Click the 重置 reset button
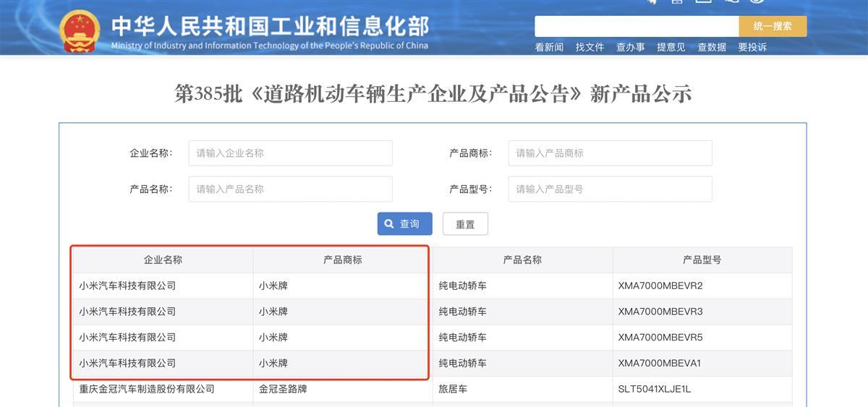Image resolution: width=868 pixels, height=407 pixels. [x=465, y=224]
